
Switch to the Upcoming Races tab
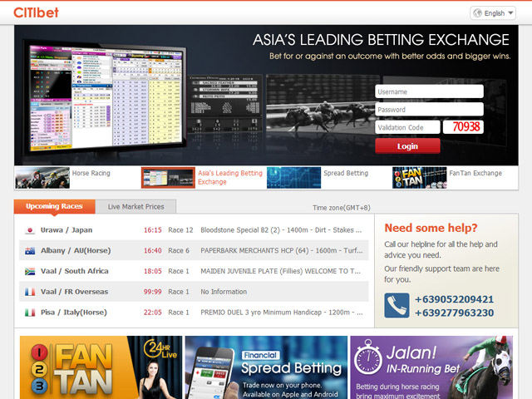tap(55, 206)
